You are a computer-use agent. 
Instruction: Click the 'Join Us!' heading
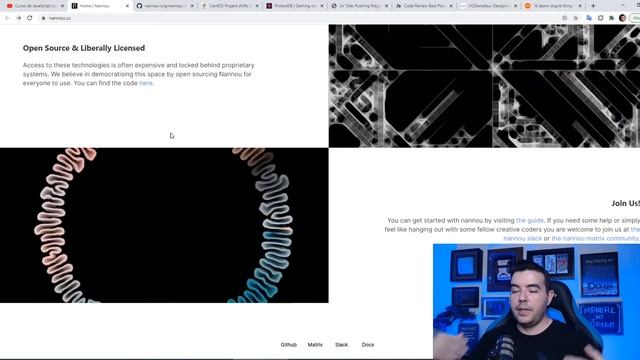click(x=625, y=203)
